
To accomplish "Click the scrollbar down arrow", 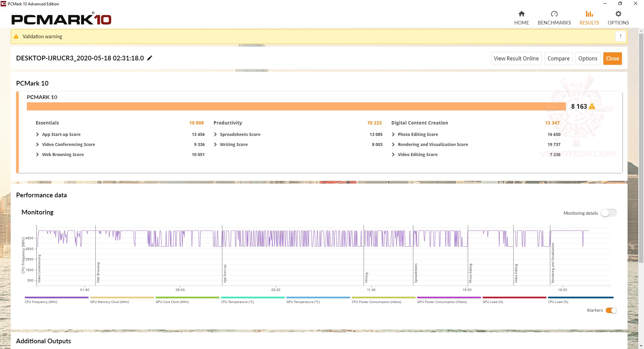I will pos(641,346).
